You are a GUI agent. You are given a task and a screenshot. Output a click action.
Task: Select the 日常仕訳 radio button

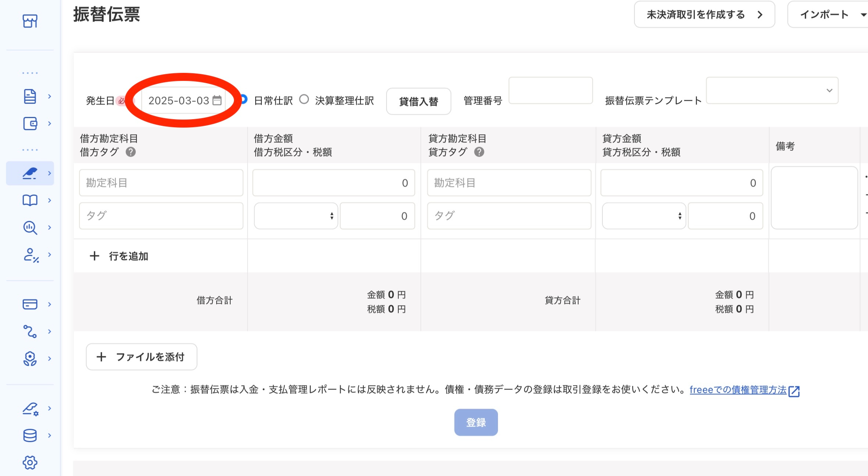click(243, 99)
